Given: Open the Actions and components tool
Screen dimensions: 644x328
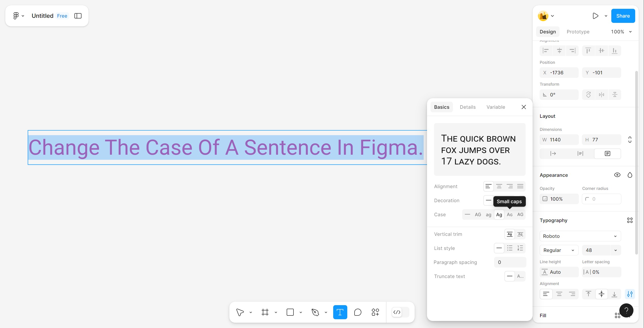Looking at the screenshot, I should 375,312.
